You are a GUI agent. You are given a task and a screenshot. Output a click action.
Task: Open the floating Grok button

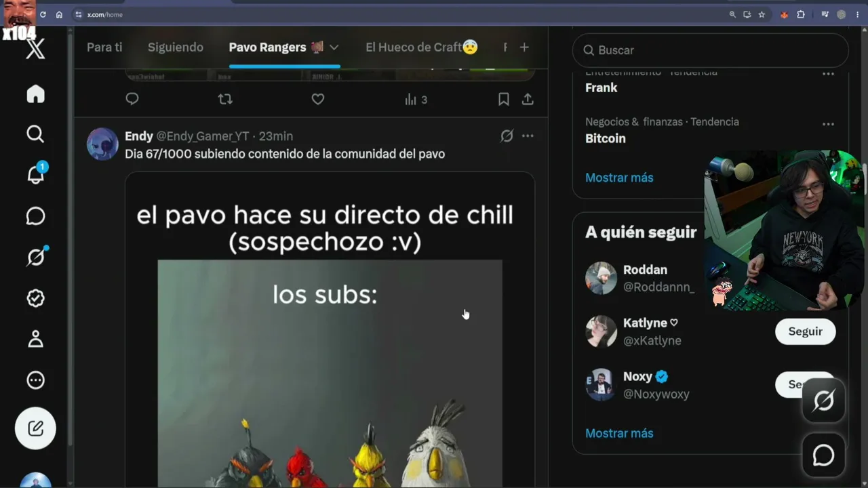tap(824, 401)
